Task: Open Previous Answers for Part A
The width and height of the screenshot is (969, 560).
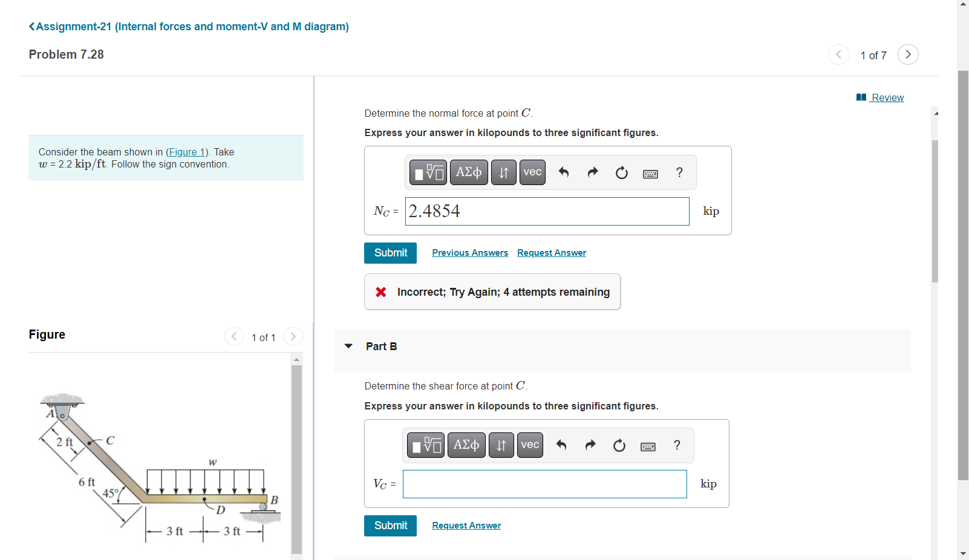Action: coord(469,253)
